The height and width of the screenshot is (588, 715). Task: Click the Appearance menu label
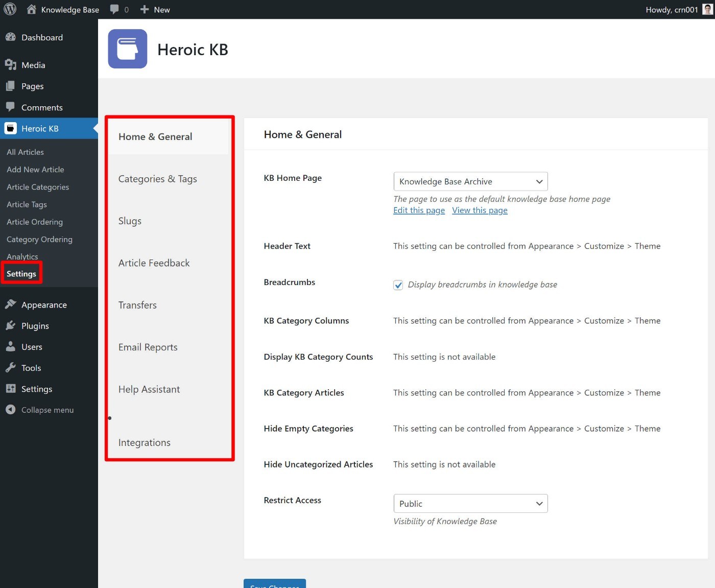44,305
